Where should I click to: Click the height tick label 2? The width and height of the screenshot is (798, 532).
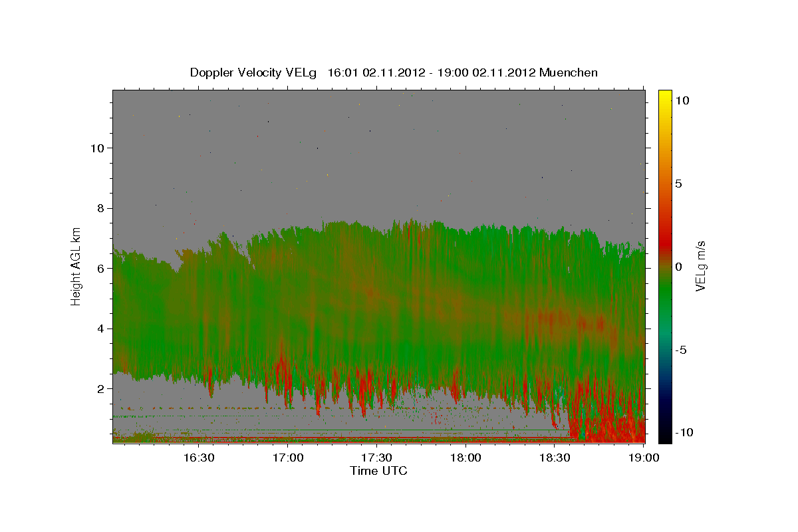click(x=101, y=389)
